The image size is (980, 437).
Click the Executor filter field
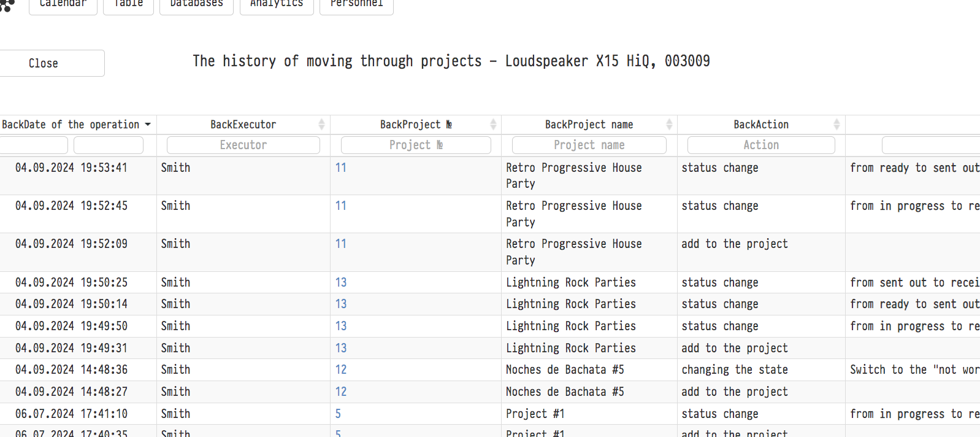[243, 145]
